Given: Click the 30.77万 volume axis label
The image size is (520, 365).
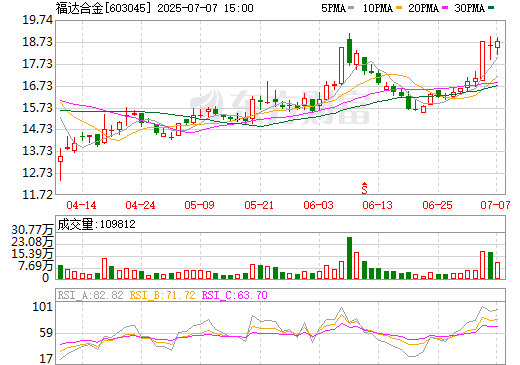Looking at the screenshot, I should [32, 230].
